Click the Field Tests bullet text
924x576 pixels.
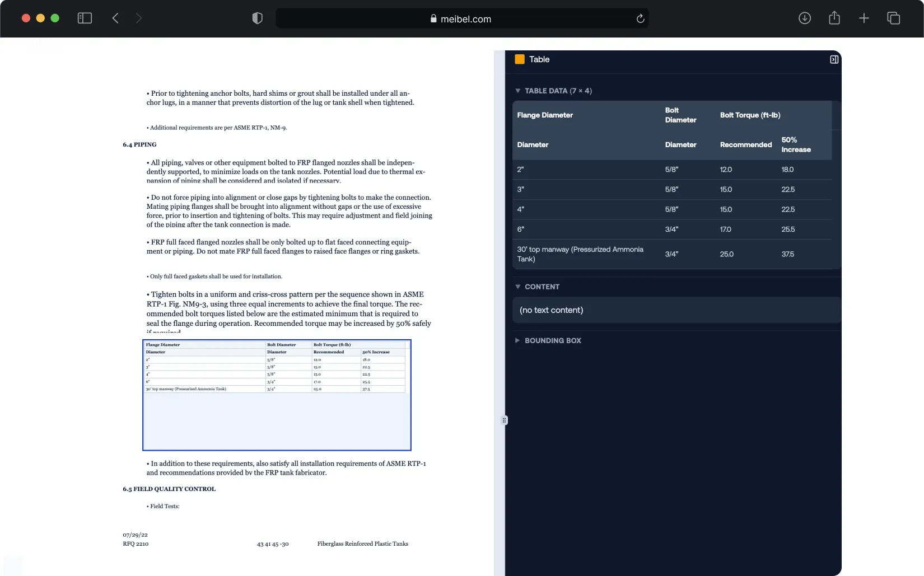(x=165, y=506)
